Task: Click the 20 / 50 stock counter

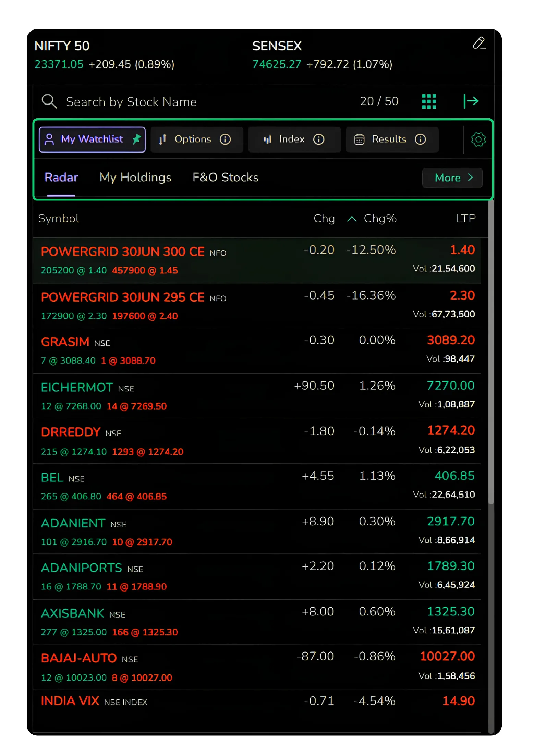Action: 379,101
